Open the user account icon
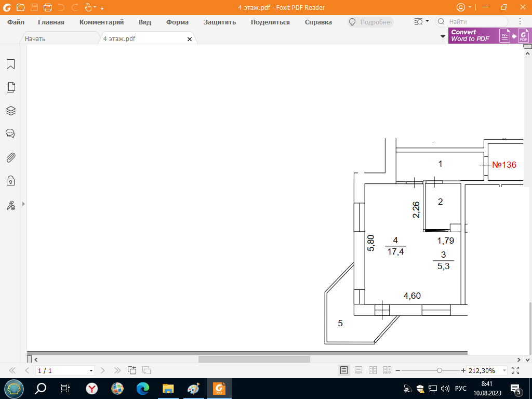This screenshot has width=532, height=399. click(460, 7)
